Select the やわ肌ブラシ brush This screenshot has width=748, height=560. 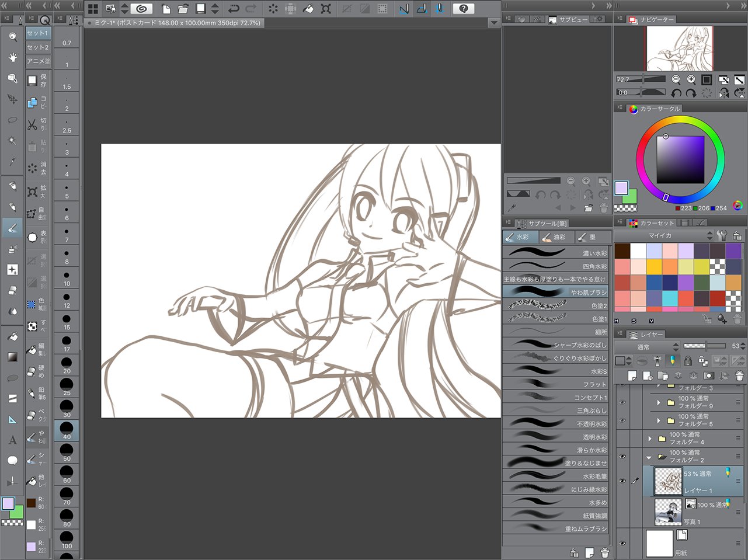[556, 292]
